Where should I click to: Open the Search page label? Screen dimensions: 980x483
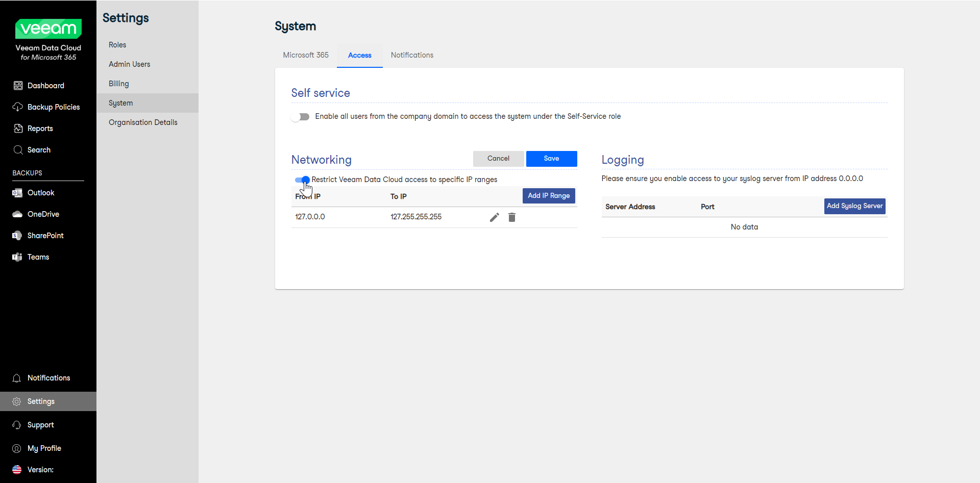coord(39,150)
